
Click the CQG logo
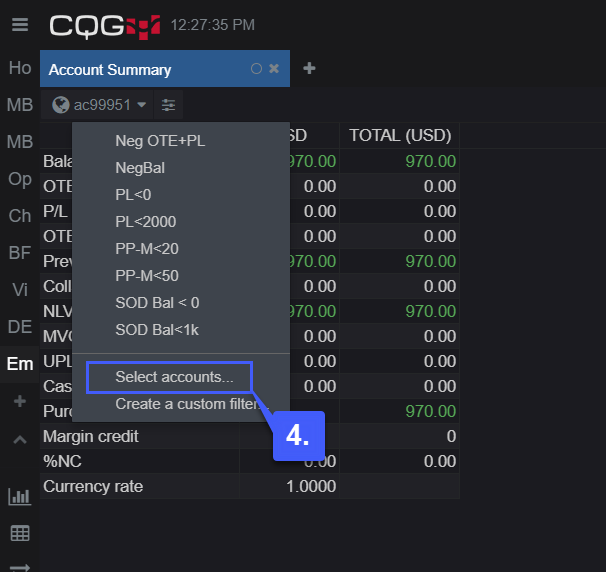[105, 27]
